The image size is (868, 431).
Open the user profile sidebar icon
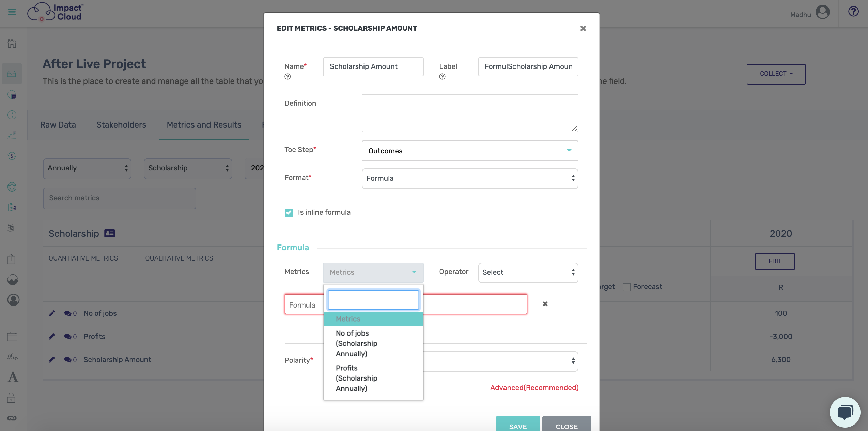[13, 300]
